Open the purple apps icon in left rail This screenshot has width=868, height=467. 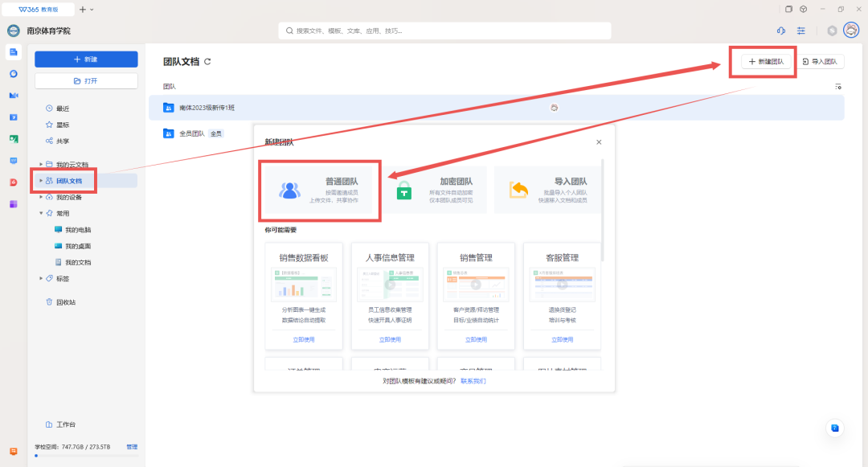click(14, 204)
